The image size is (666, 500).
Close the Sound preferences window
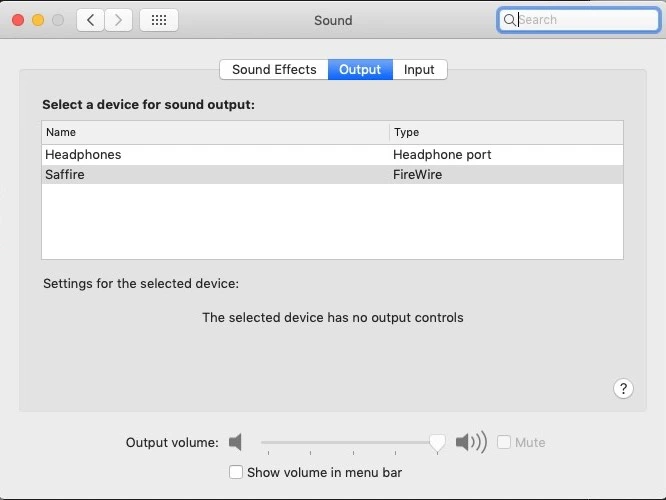click(18, 20)
